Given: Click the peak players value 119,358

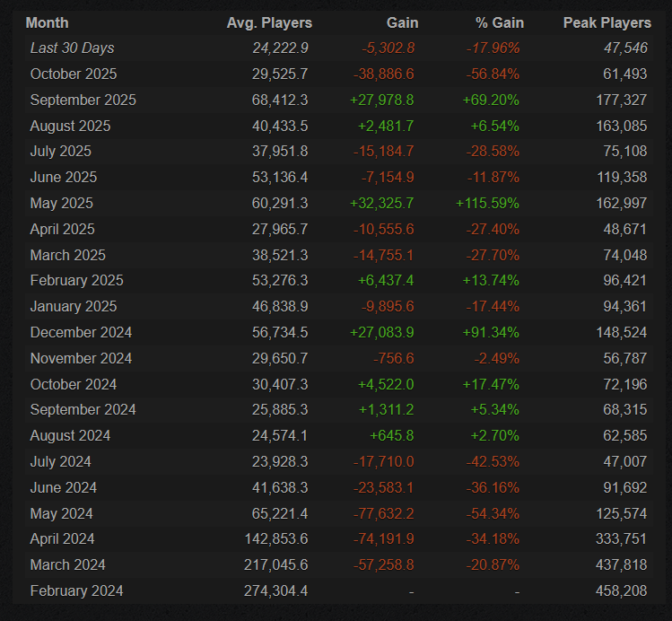Looking at the screenshot, I should pos(622,177).
